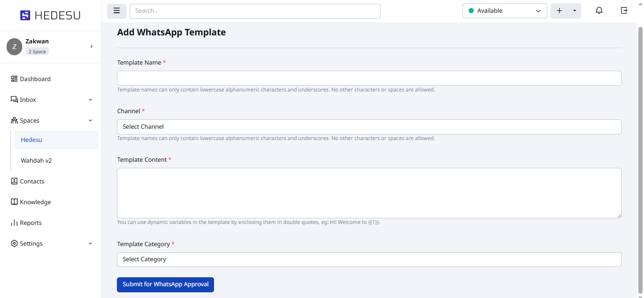Open the Select Channel dropdown
The height and width of the screenshot is (298, 644).
tap(369, 126)
